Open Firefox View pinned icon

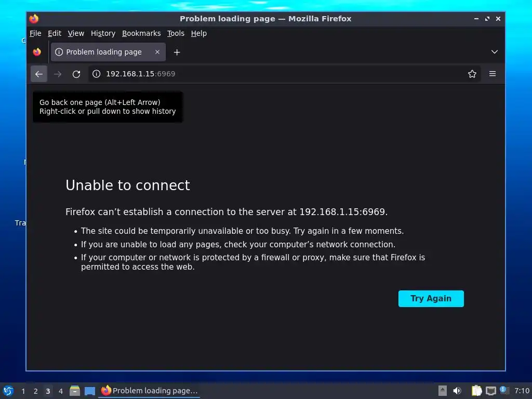(37, 52)
